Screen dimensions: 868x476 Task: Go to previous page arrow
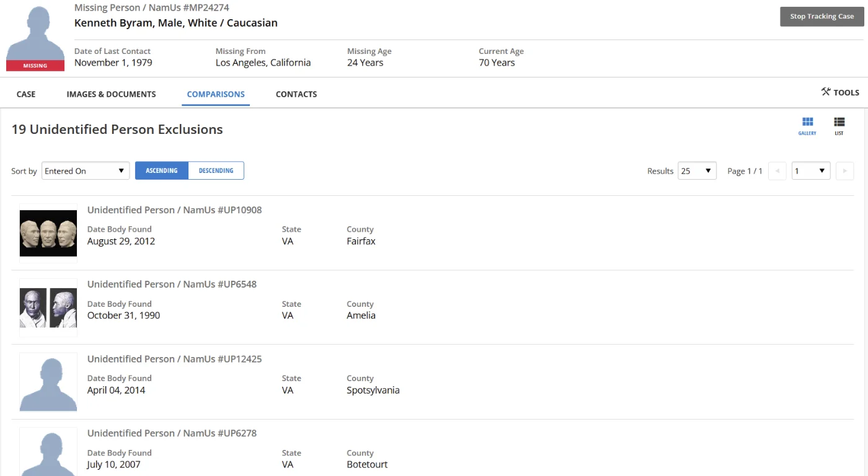[x=777, y=171]
